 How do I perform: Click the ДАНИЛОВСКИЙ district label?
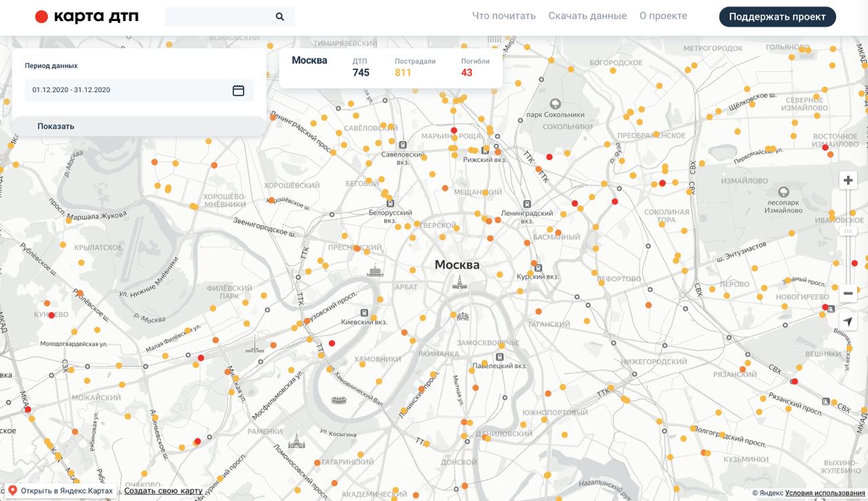(504, 433)
